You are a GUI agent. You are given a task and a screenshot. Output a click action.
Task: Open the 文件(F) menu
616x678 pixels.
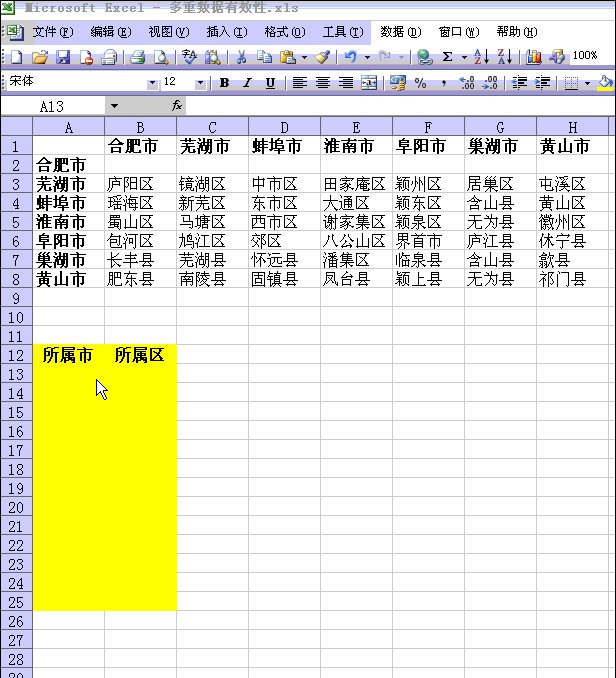tap(53, 32)
